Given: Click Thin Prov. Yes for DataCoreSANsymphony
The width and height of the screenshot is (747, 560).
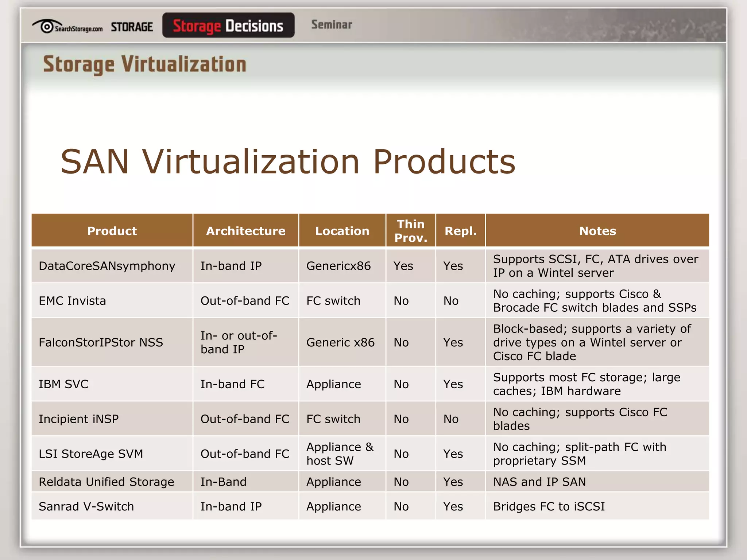Looking at the screenshot, I should click(x=411, y=266).
